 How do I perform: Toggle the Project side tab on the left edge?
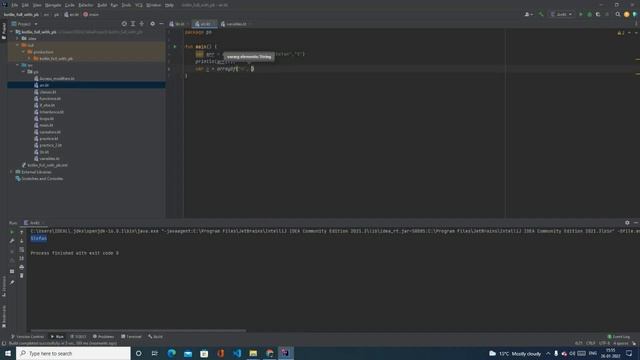coord(4,31)
